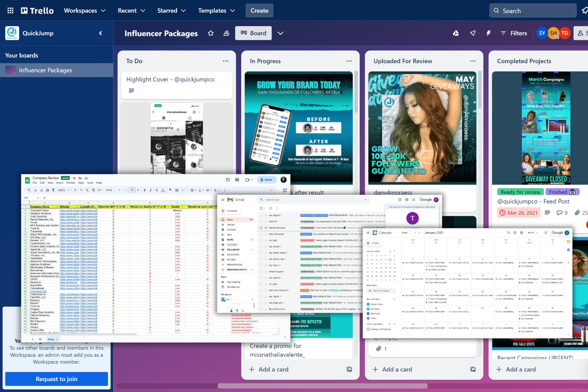
Task: Open board visibility settings next to the star
Action: (227, 33)
